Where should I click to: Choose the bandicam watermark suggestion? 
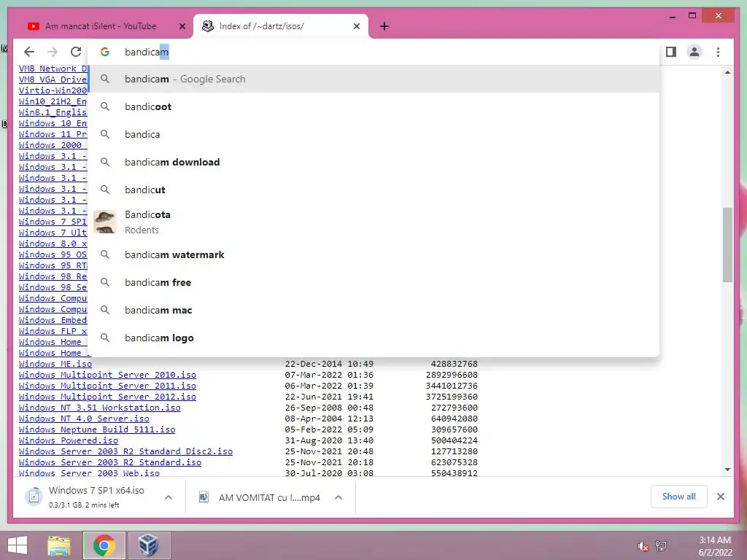pyautogui.click(x=374, y=254)
